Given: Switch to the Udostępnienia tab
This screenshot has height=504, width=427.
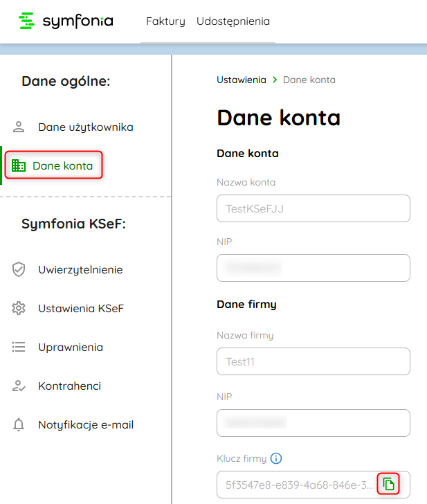Looking at the screenshot, I should [x=233, y=21].
